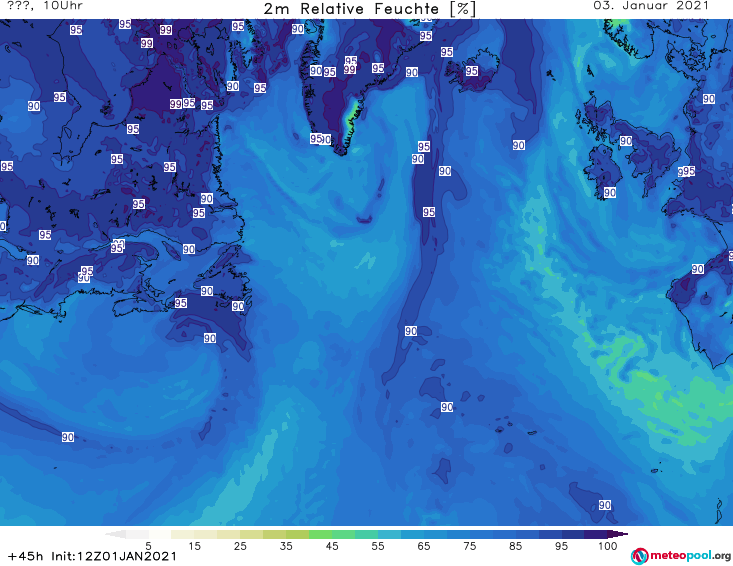This screenshot has height=566, width=733.
Task: Pick the bright green swatch left of 45
Action: click(x=320, y=534)
